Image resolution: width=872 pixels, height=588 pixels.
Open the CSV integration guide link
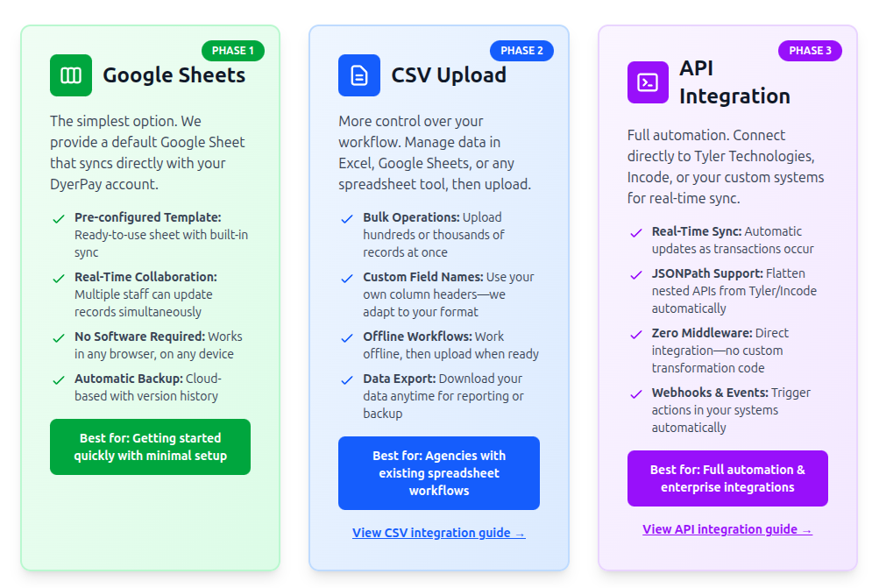point(438,533)
